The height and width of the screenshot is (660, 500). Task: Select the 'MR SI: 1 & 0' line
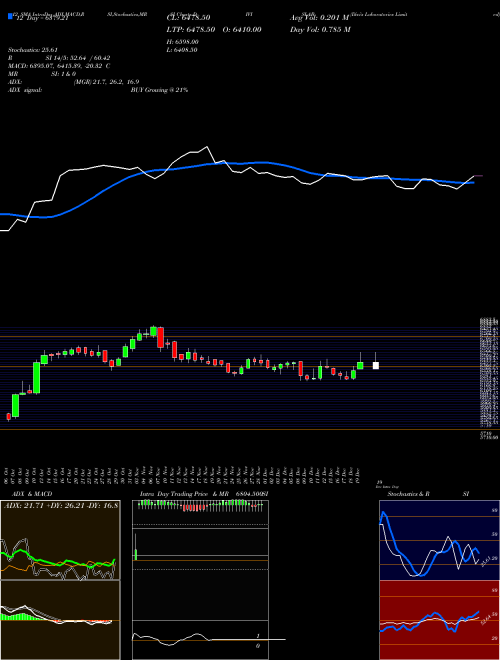[42, 74]
